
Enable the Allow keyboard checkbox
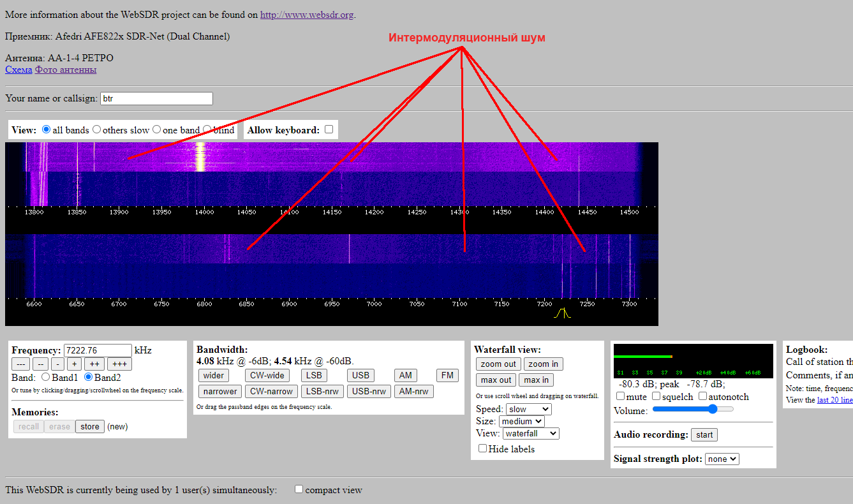coord(329,130)
